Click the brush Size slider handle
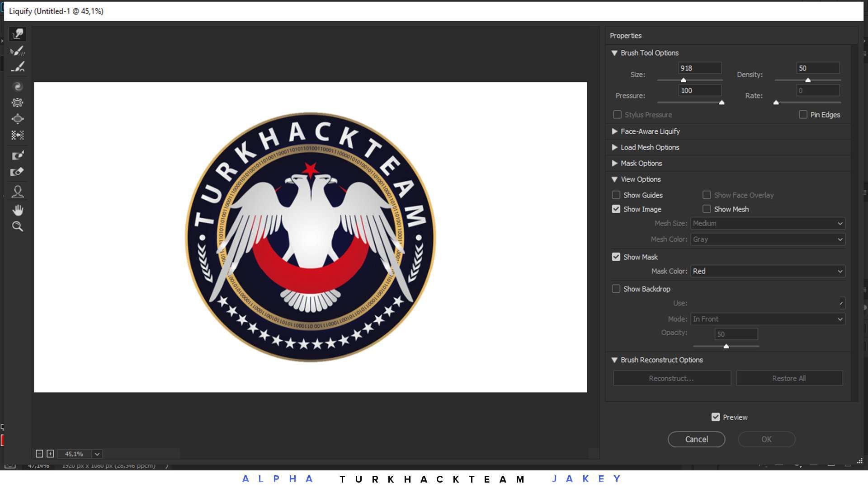 coord(683,80)
